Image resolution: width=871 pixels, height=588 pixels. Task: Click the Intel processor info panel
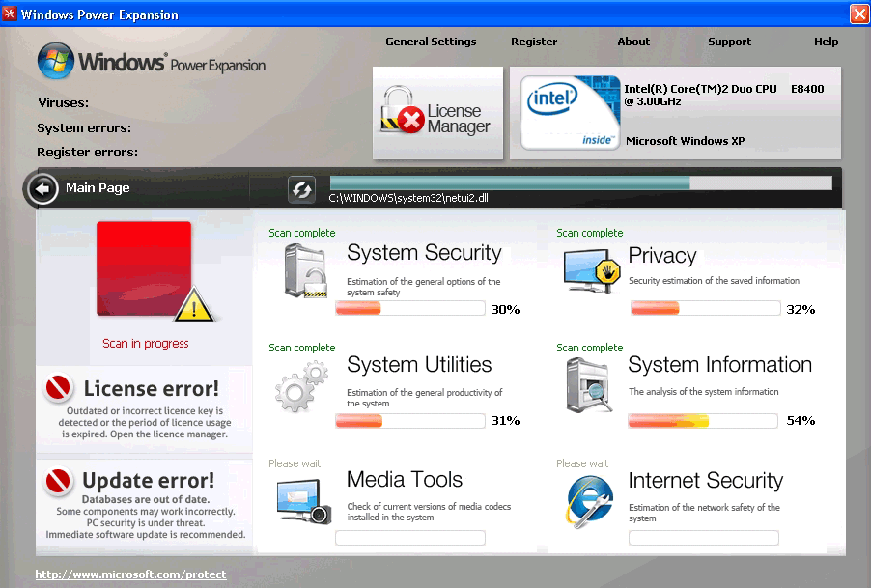pyautogui.click(x=675, y=113)
